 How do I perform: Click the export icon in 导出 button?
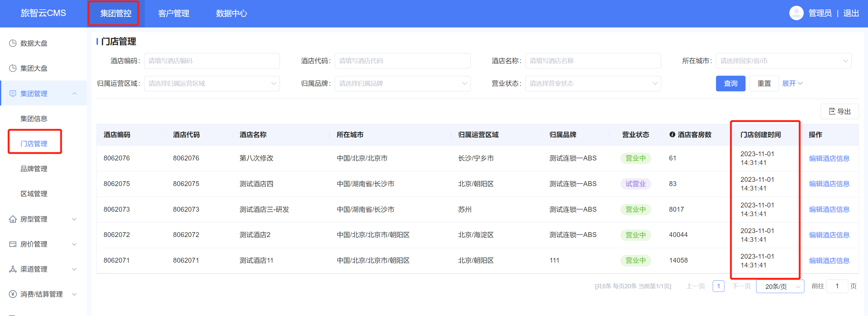click(x=832, y=111)
